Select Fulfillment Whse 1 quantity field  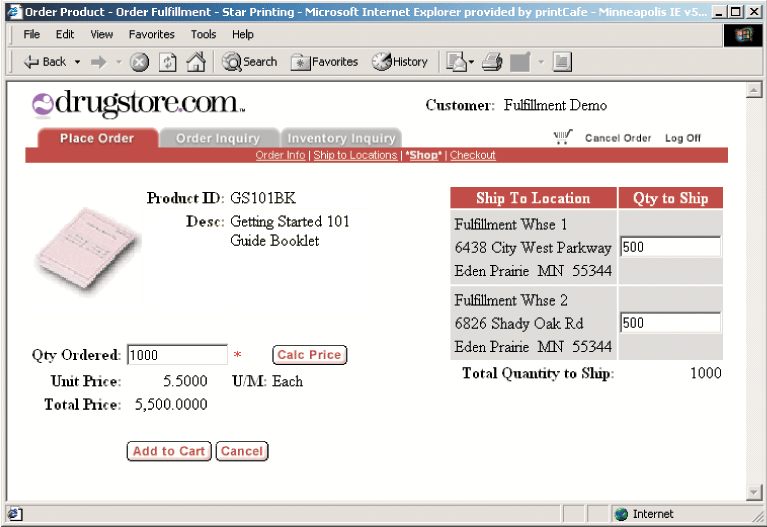point(670,247)
